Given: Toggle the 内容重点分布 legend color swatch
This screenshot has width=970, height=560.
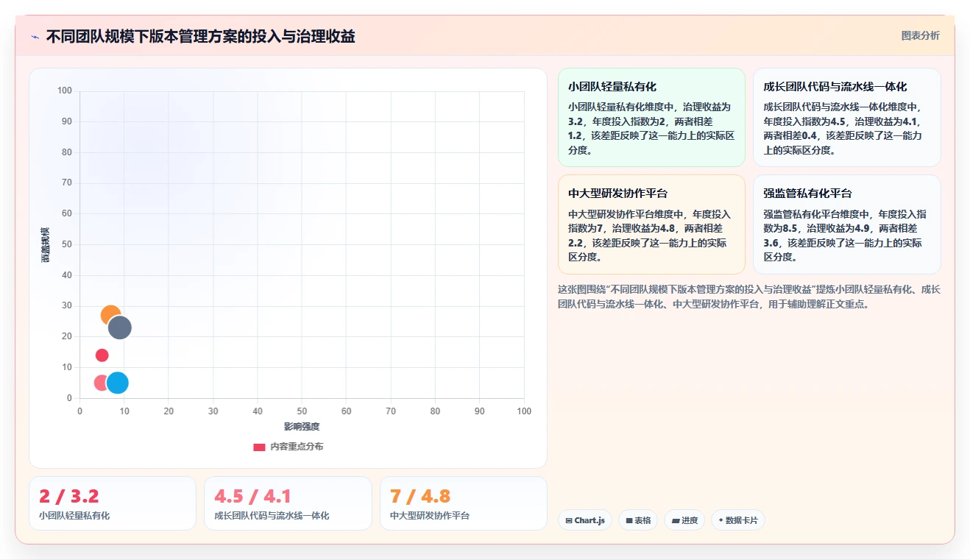Looking at the screenshot, I should click(259, 447).
